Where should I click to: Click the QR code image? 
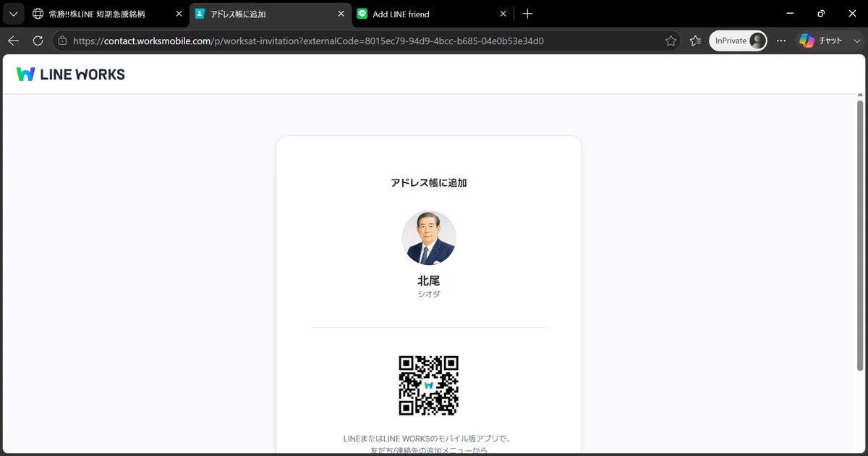[429, 385]
